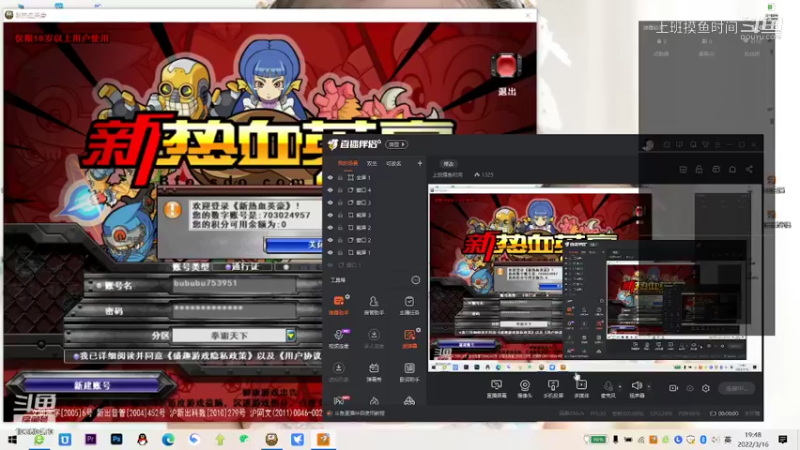The image size is (800, 450).
Task: Switch to the second scene tab
Action: (372, 163)
